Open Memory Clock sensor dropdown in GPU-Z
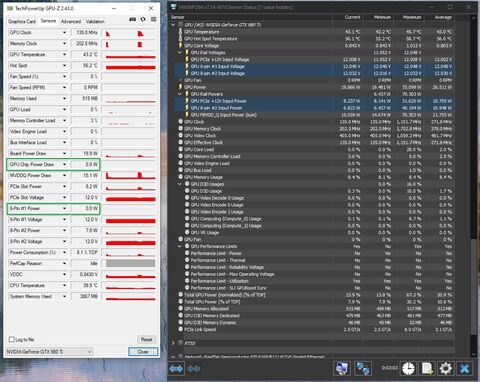This screenshot has width=480, height=382. 64,43
